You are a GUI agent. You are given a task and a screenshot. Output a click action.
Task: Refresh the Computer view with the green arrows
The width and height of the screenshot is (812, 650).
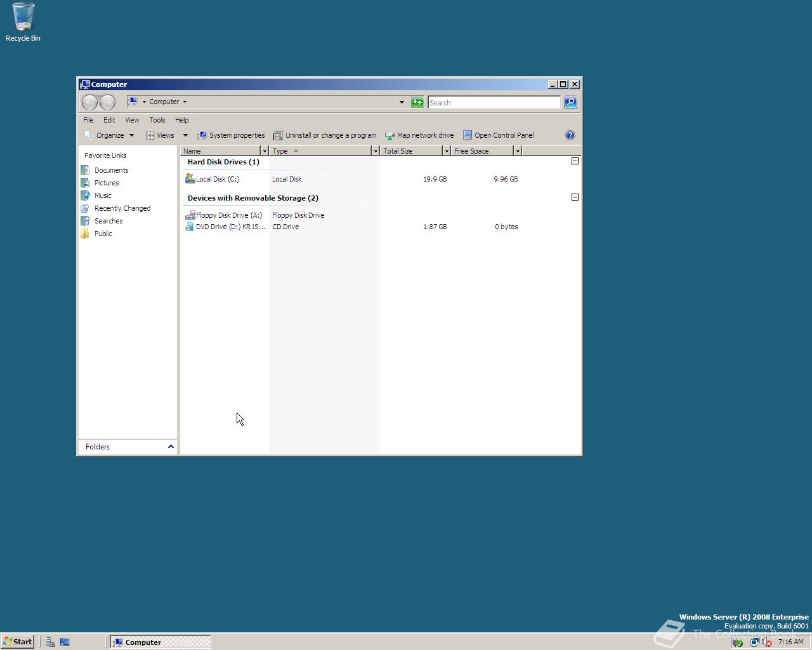point(417,102)
